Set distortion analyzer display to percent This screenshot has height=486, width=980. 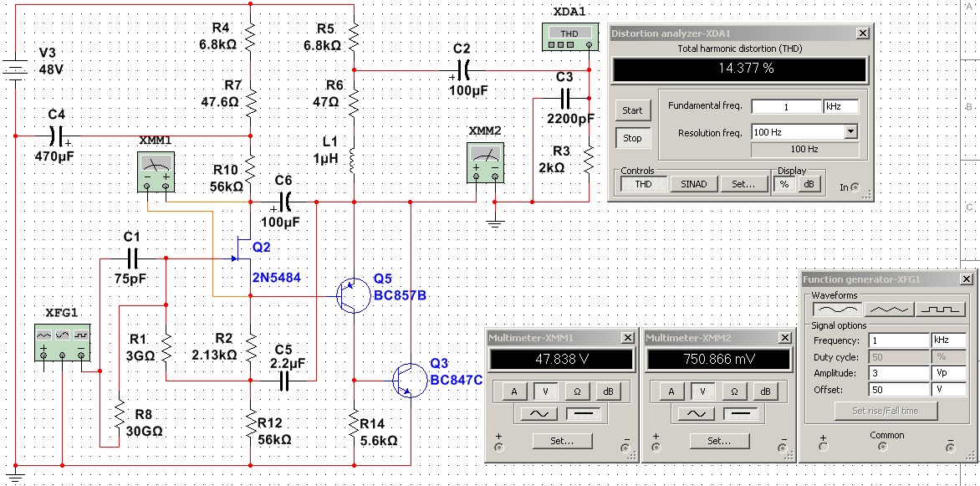784,184
